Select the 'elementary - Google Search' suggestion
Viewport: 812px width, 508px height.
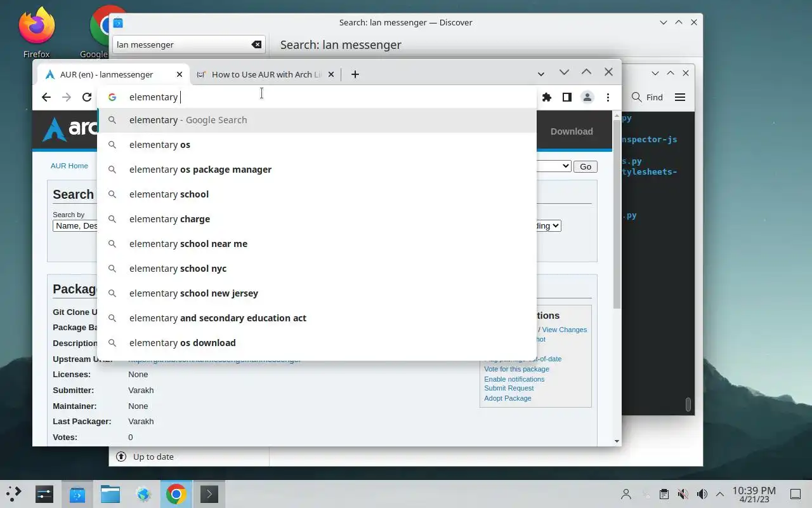317,120
